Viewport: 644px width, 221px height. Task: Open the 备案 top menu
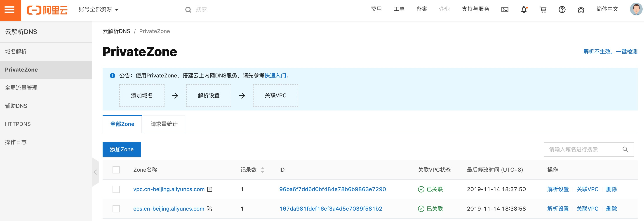pos(422,9)
